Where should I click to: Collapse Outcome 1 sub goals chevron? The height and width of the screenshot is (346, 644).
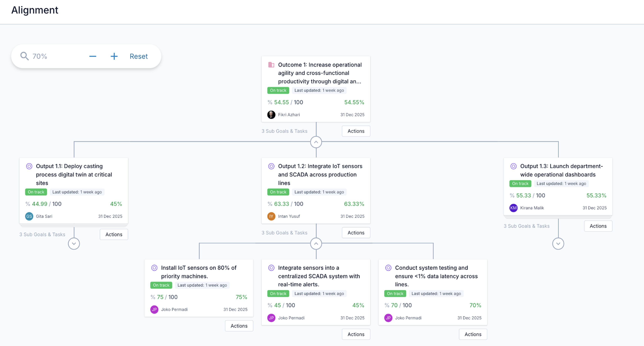(316, 142)
